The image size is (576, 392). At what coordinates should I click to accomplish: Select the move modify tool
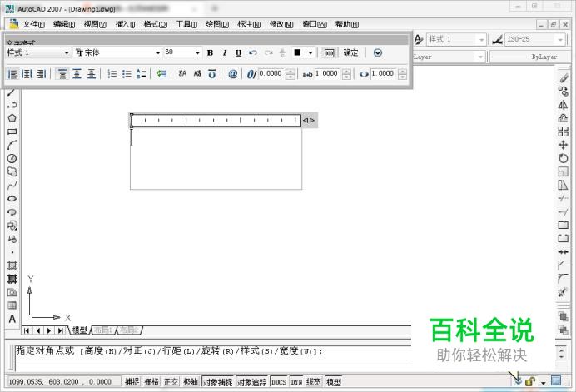pyautogui.click(x=563, y=145)
